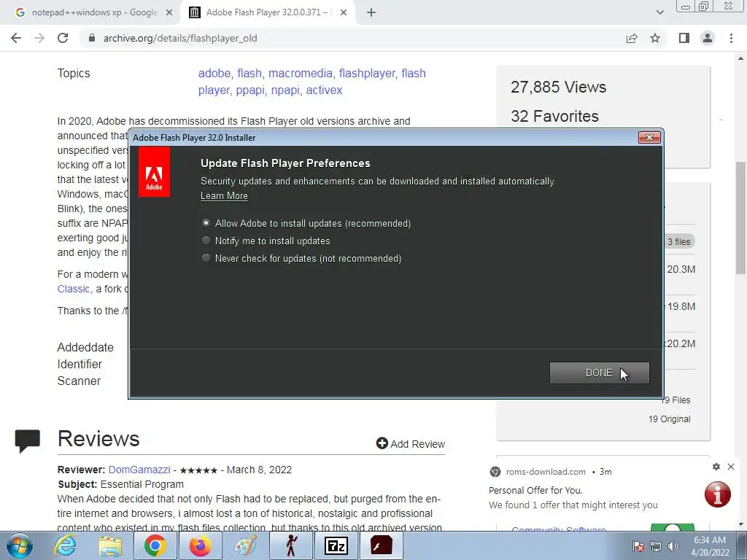The height and width of the screenshot is (560, 747).
Task: Open the Classic link in description
Action: click(74, 289)
